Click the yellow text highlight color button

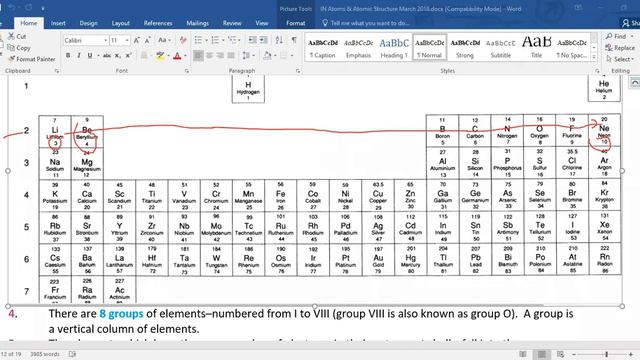(160, 56)
